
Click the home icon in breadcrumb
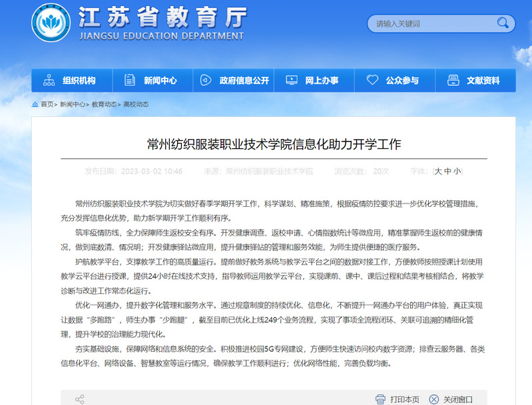point(35,104)
